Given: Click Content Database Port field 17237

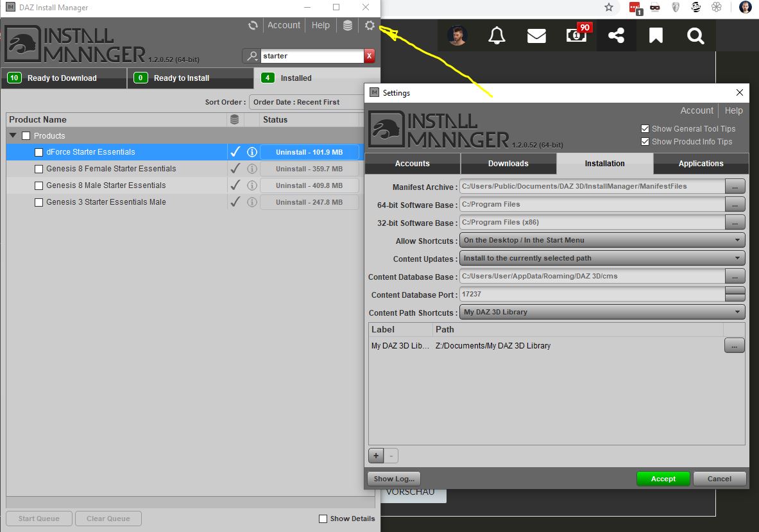Looking at the screenshot, I should (x=592, y=295).
